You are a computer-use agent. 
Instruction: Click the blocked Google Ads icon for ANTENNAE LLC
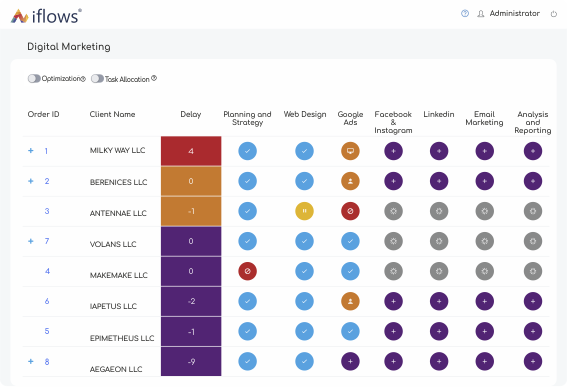tap(350, 211)
